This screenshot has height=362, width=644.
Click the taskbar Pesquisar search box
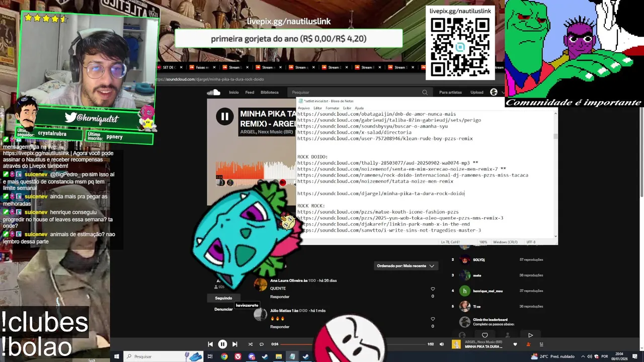coord(163,356)
